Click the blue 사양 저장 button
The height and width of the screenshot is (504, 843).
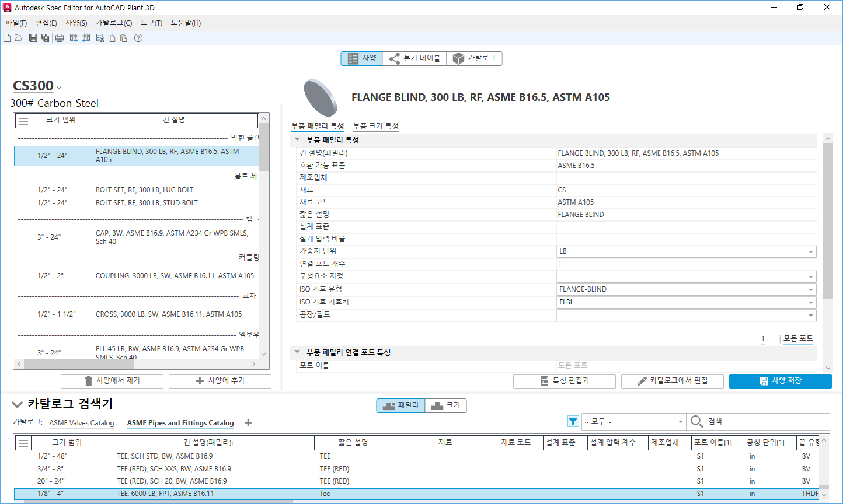click(781, 381)
